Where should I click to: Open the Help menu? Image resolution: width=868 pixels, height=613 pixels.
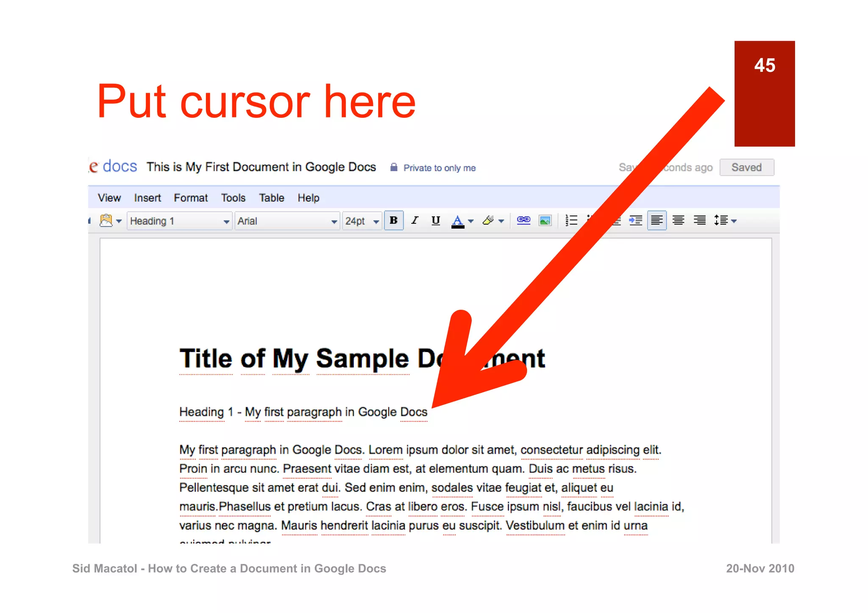tap(308, 198)
